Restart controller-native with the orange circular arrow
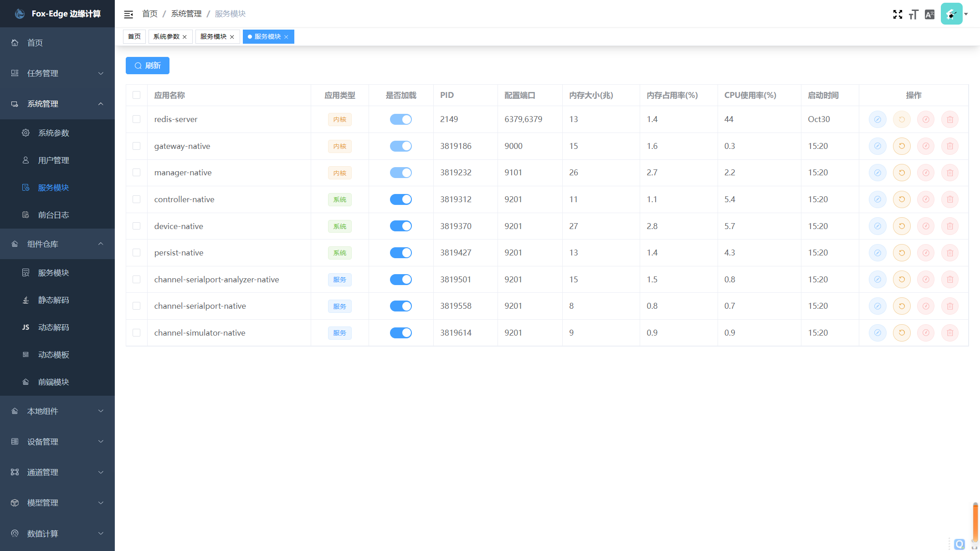The width and height of the screenshot is (980, 551). pos(902,199)
